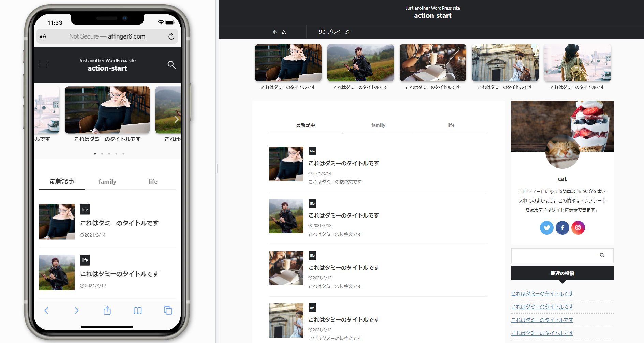Open the Twitter profile icon
The width and height of the screenshot is (644, 343).
pos(546,228)
